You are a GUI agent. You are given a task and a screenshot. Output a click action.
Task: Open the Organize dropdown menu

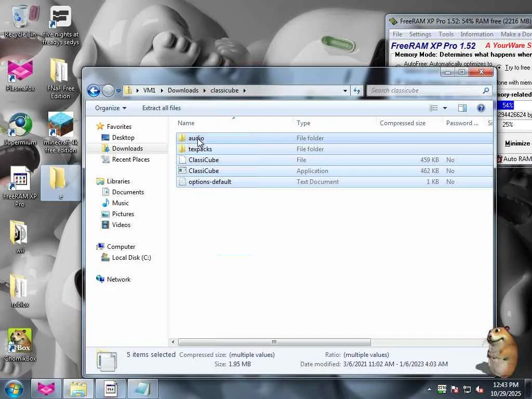coord(111,108)
